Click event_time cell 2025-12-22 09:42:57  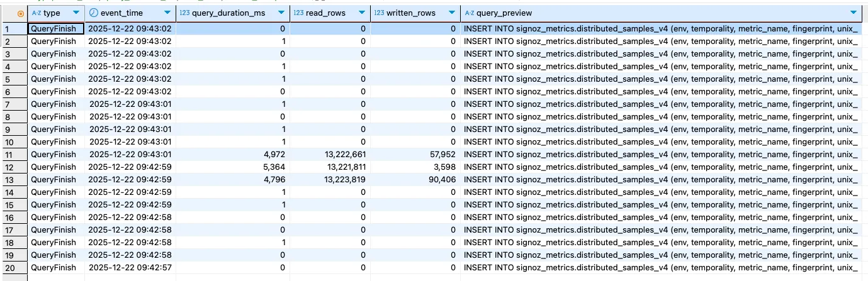[x=130, y=267]
